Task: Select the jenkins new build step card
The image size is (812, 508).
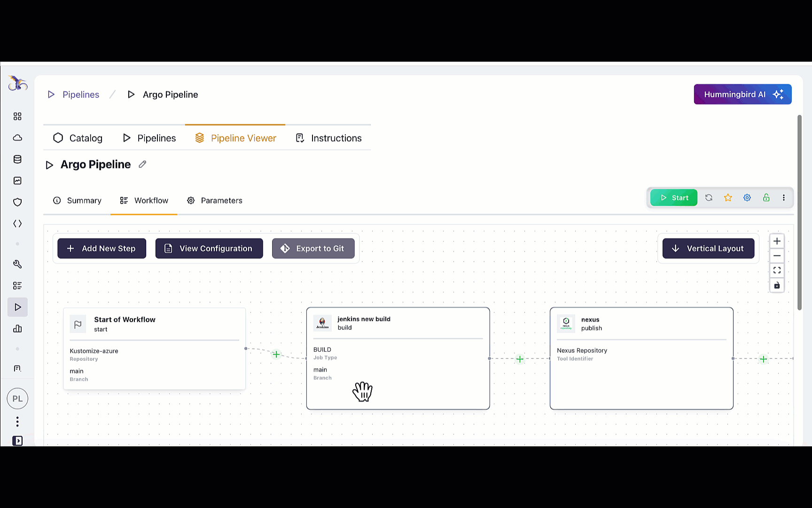Action: pyautogui.click(x=423, y=376)
